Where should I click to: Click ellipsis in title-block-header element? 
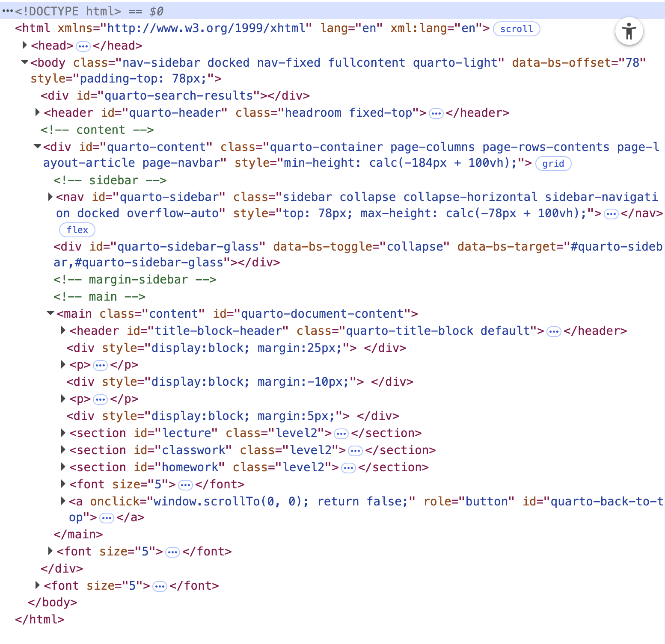pyautogui.click(x=554, y=331)
